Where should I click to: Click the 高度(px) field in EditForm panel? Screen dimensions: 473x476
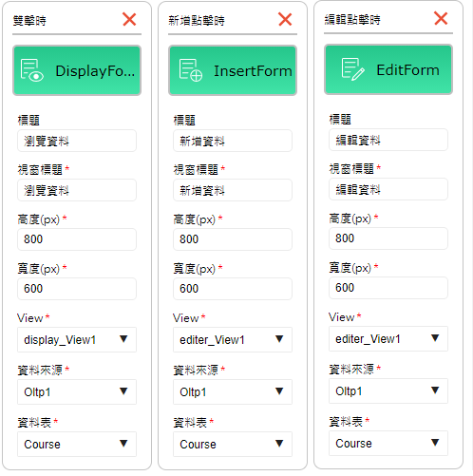[x=388, y=238]
